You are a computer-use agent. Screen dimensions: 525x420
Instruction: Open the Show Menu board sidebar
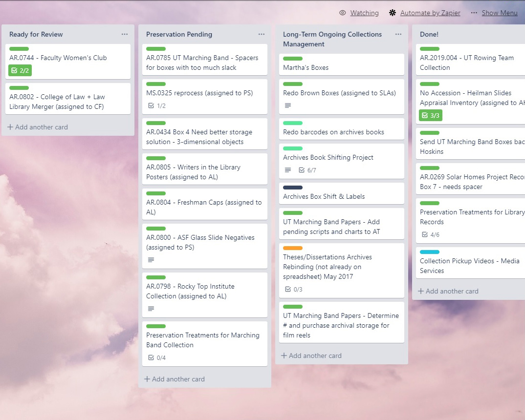click(x=494, y=13)
